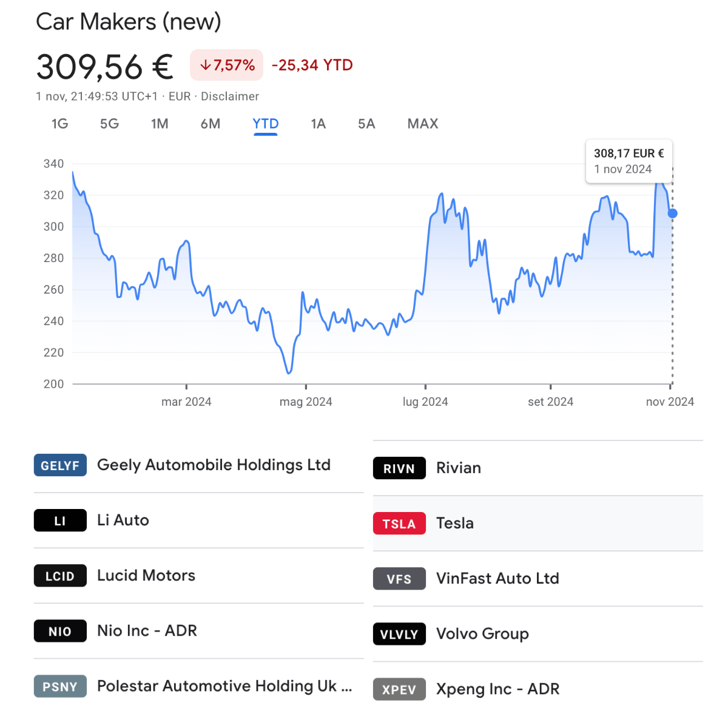Show the 5A time range

[x=366, y=124]
